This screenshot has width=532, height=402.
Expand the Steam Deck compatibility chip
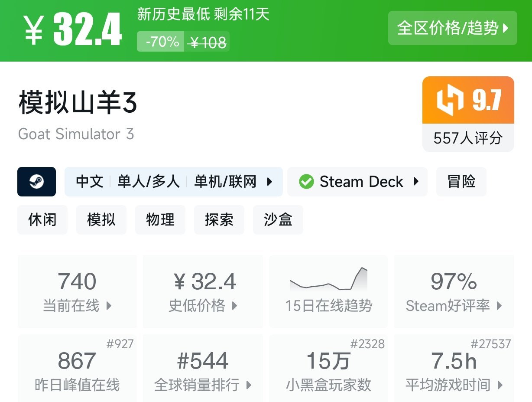click(x=357, y=182)
